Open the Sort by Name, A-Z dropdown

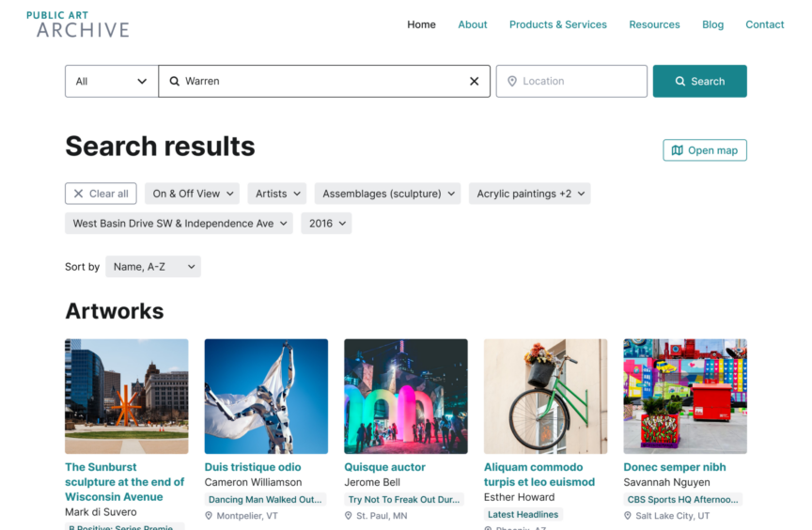[x=152, y=267]
